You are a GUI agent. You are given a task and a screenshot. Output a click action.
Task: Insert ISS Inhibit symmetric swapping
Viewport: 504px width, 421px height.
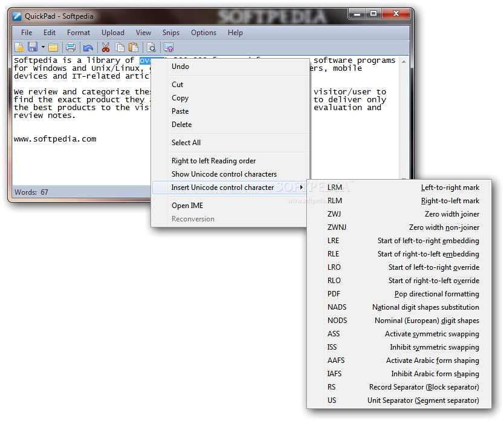coord(399,347)
